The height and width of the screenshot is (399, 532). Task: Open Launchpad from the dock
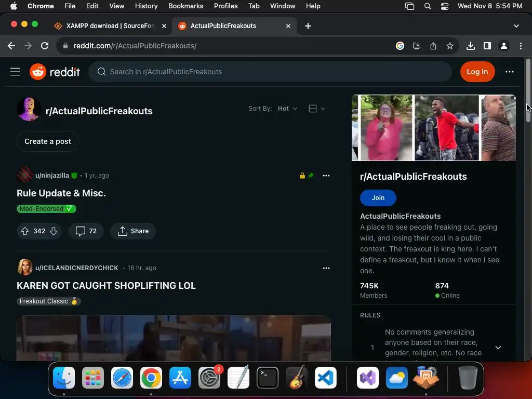[93, 378]
